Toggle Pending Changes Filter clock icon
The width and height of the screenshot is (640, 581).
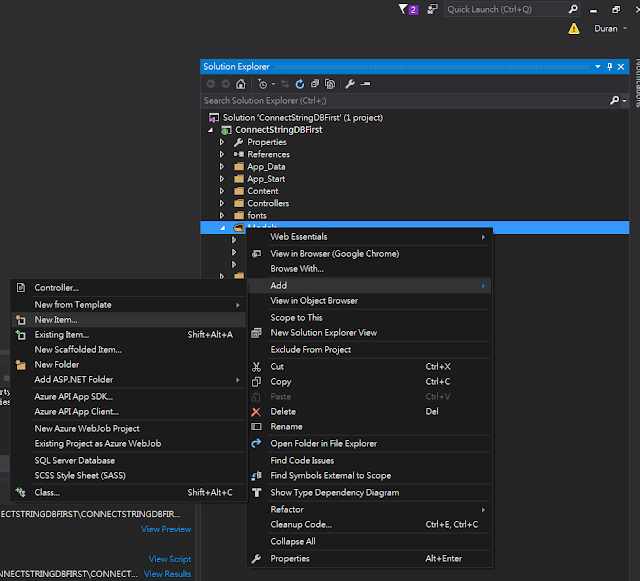click(x=264, y=84)
